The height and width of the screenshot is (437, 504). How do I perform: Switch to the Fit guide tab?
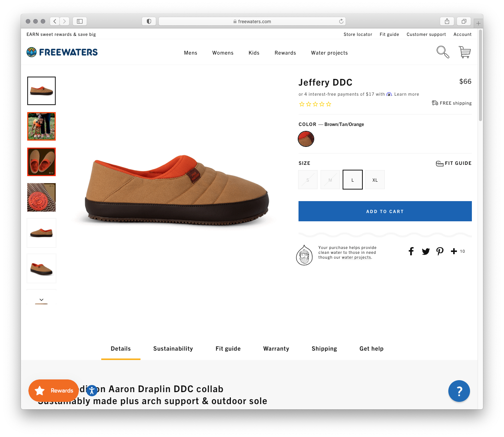(228, 349)
